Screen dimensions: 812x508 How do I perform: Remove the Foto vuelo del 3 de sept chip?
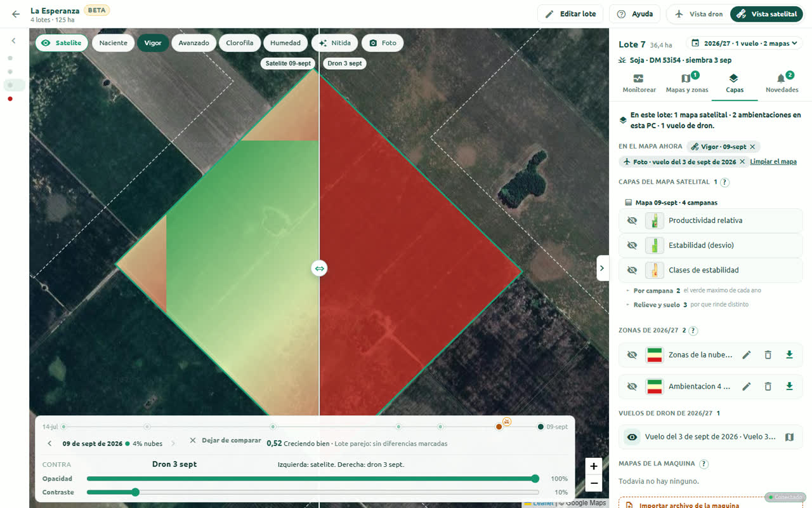[x=742, y=162]
